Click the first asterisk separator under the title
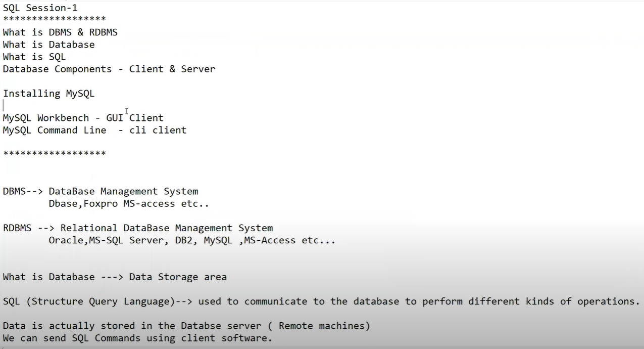 [x=55, y=19]
